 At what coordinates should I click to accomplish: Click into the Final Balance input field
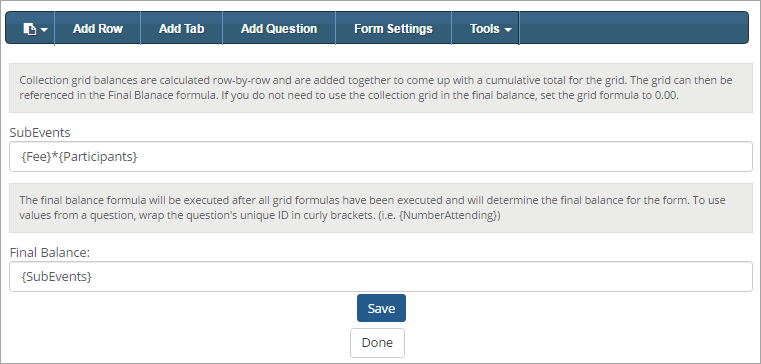pyautogui.click(x=381, y=277)
